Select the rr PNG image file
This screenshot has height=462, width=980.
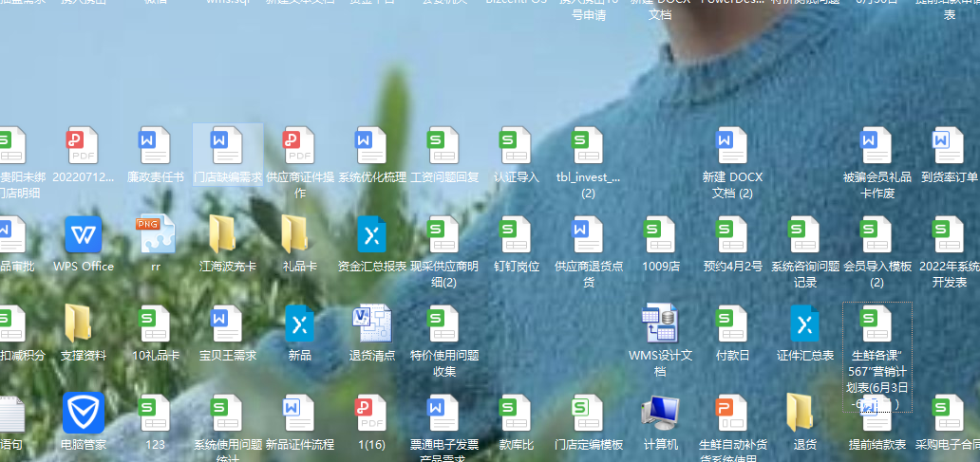pos(155,235)
